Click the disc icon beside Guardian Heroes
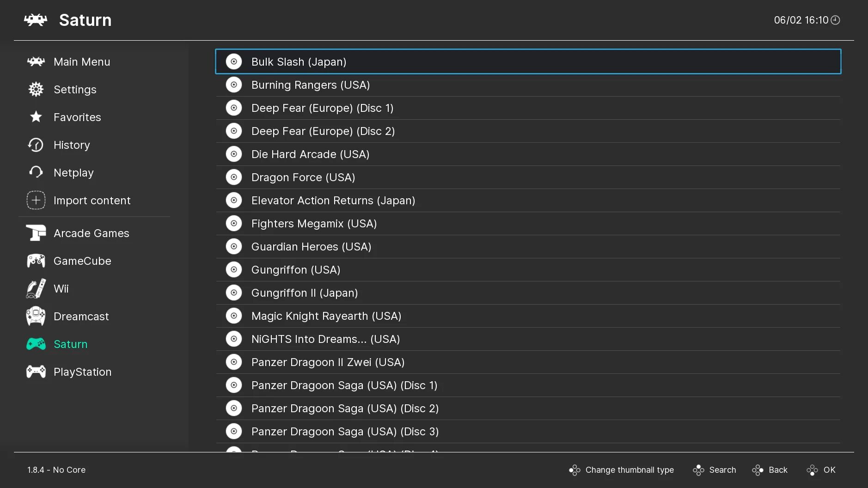868x488 pixels. (x=234, y=246)
